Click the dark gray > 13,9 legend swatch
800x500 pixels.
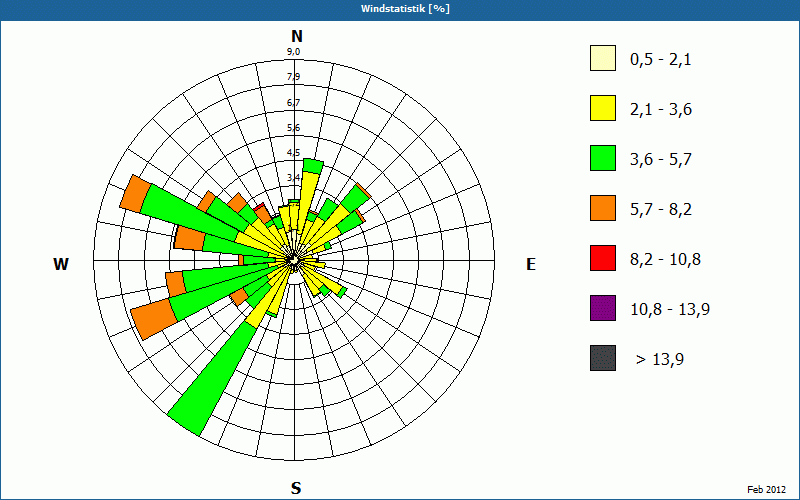coord(603,358)
